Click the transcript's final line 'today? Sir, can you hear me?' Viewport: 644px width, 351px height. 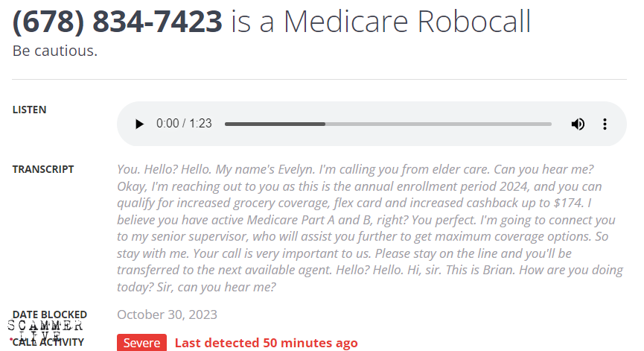tap(197, 287)
